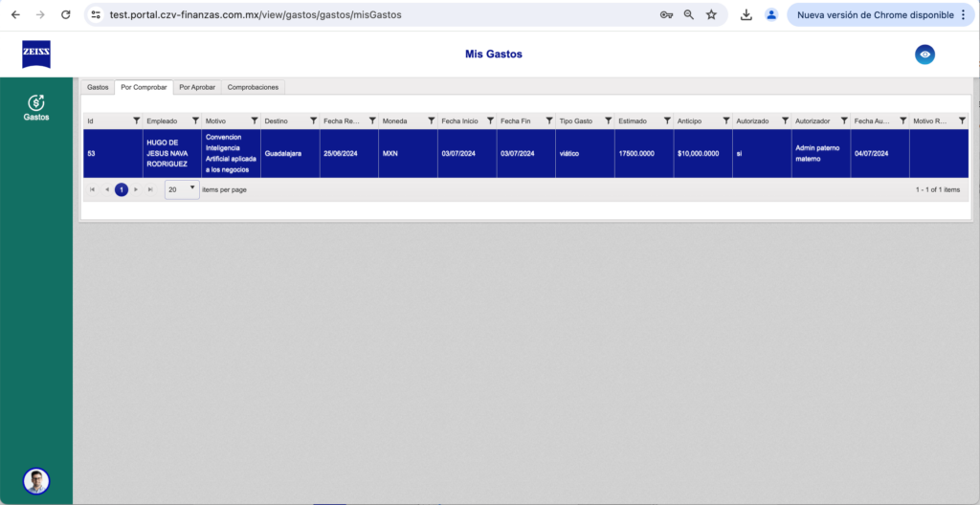Click the Admin paterno materno cell
980x505 pixels.
click(820, 153)
